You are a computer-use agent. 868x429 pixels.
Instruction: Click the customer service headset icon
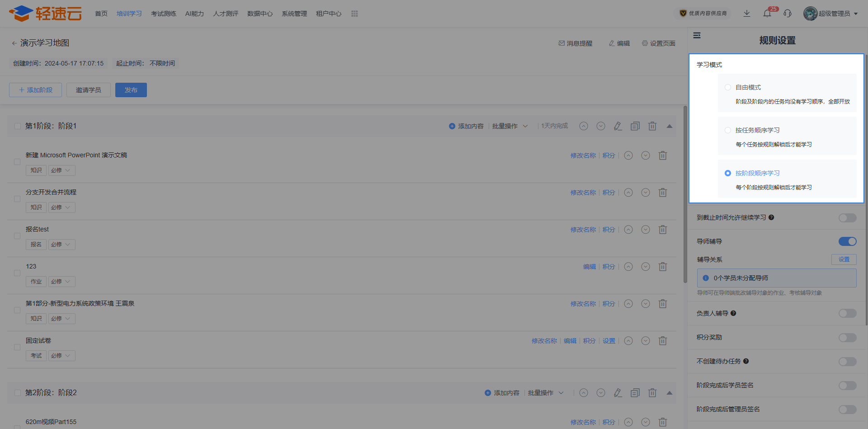pyautogui.click(x=788, y=14)
